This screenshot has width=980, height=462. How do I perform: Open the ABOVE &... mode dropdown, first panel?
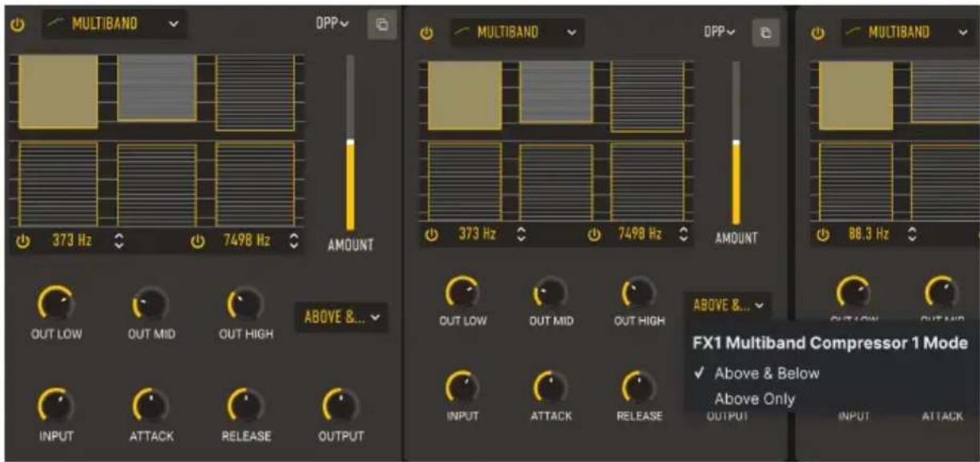coord(341,318)
